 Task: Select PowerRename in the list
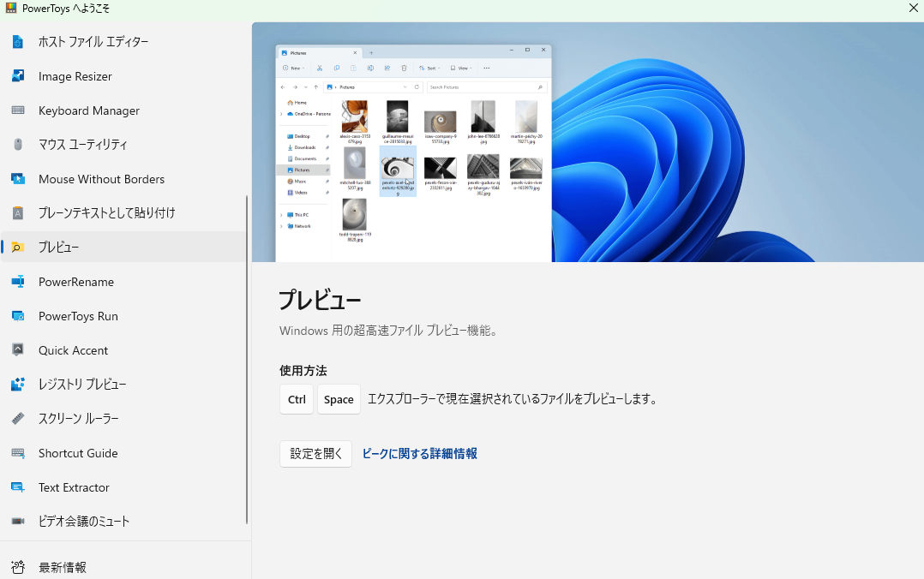point(123,282)
